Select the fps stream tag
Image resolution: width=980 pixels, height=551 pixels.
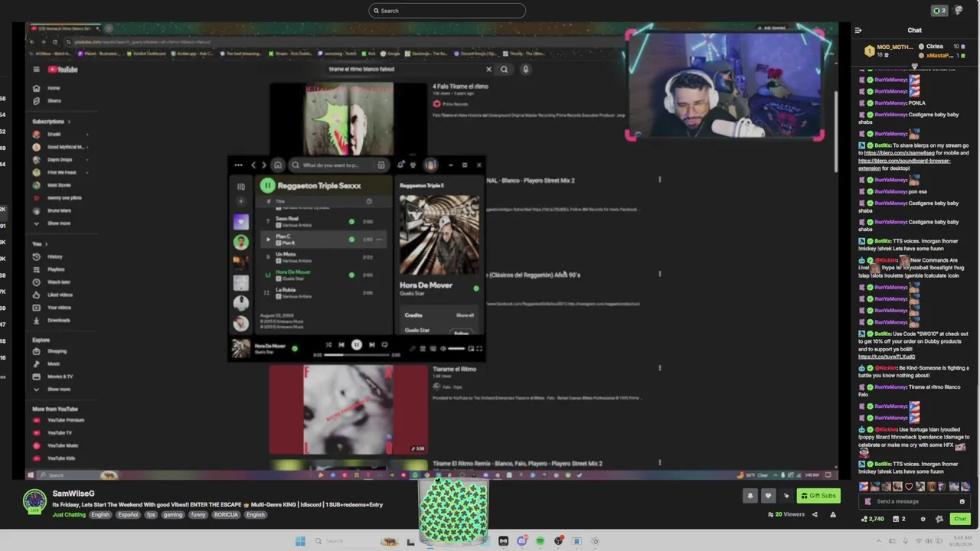pos(151,515)
